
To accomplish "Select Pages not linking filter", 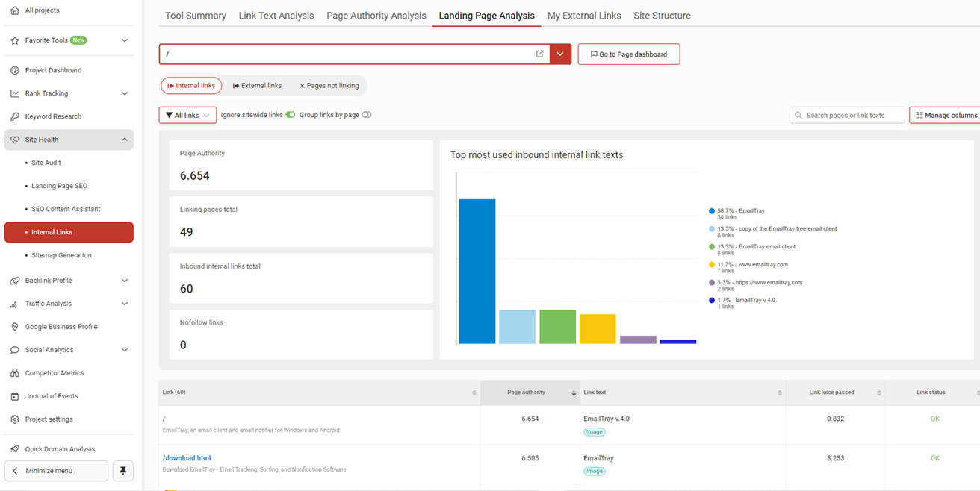I will pyautogui.click(x=329, y=86).
